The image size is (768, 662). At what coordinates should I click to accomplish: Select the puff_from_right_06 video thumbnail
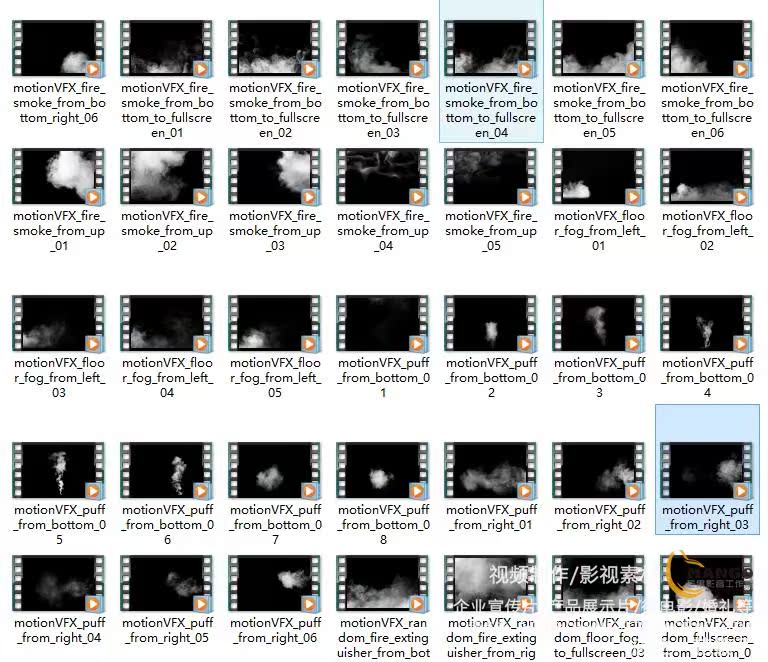[275, 585]
